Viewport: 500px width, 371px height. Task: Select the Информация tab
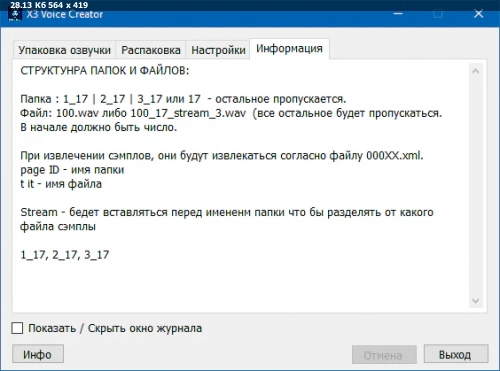(x=289, y=49)
